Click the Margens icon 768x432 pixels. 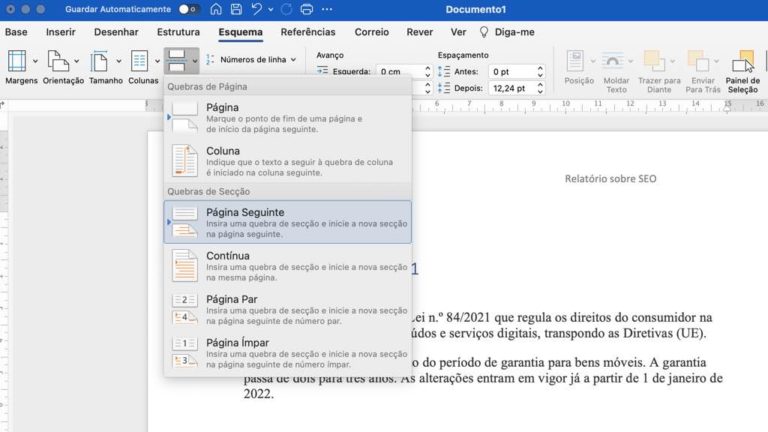17,62
